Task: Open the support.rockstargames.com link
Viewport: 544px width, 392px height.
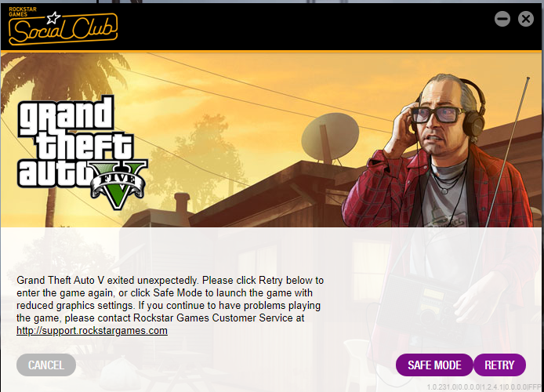Action: tap(92, 331)
